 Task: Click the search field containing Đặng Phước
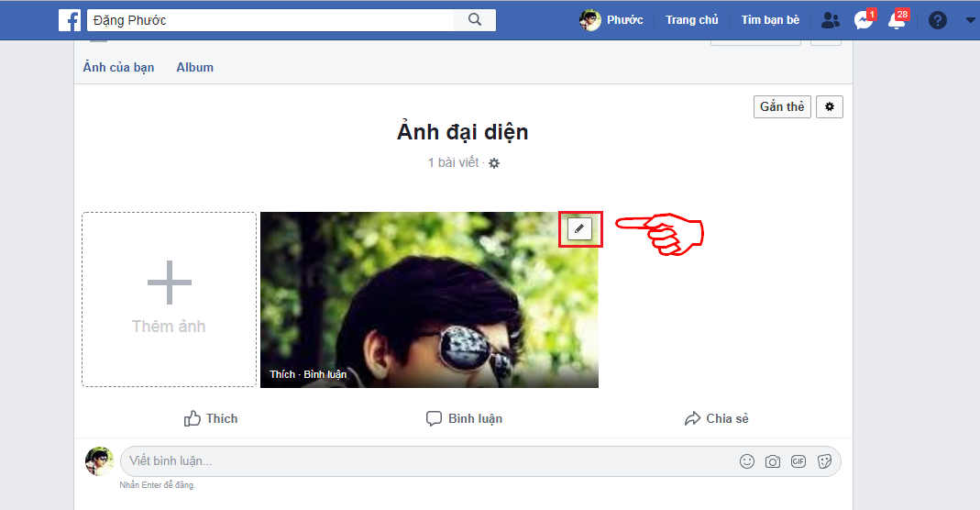pos(270,20)
